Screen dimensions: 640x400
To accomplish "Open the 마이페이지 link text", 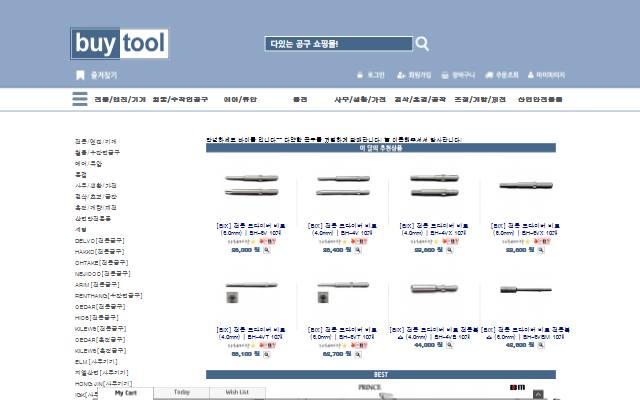I will (x=551, y=75).
